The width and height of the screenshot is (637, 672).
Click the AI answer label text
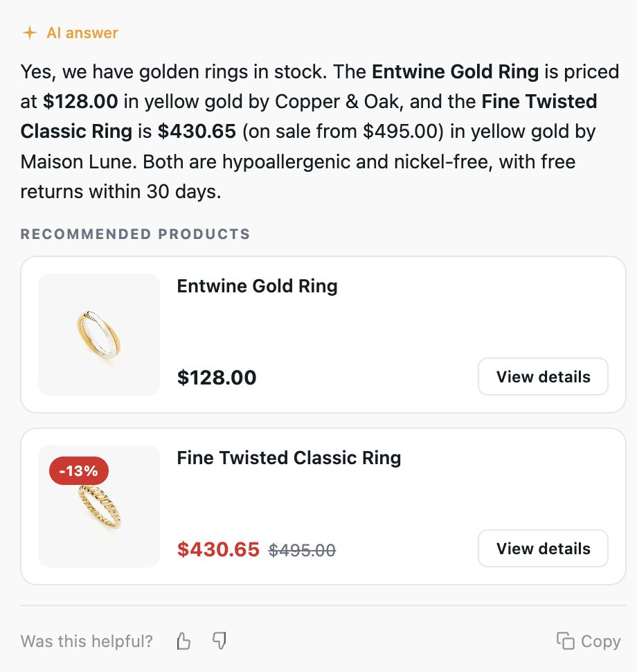82,33
